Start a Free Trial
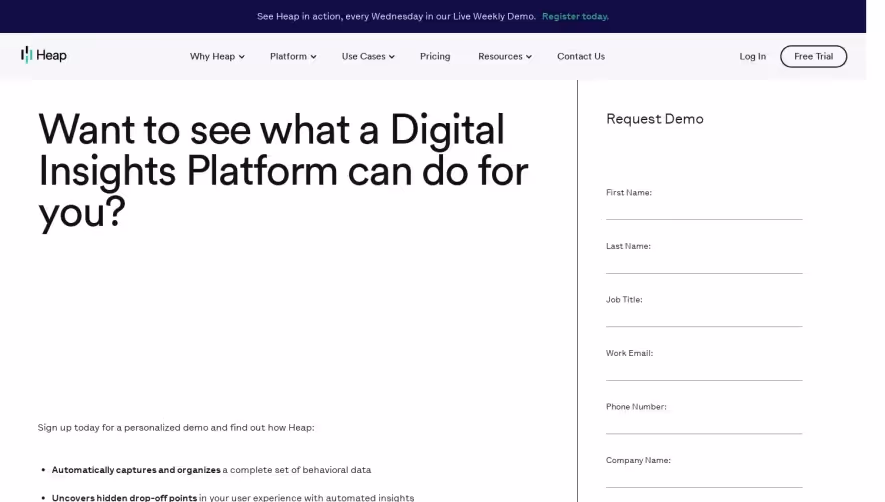 click(x=813, y=56)
